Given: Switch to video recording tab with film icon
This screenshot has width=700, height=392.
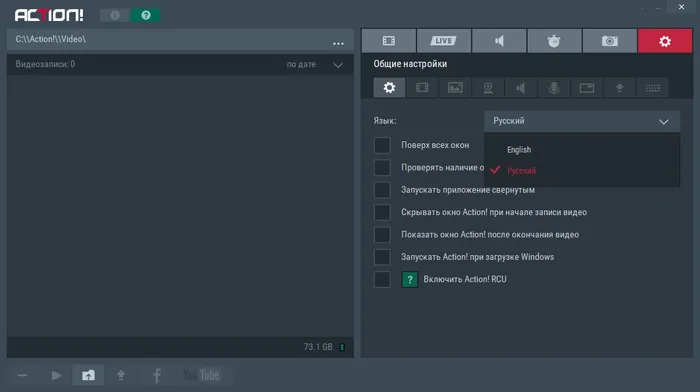Looking at the screenshot, I should coord(389,41).
